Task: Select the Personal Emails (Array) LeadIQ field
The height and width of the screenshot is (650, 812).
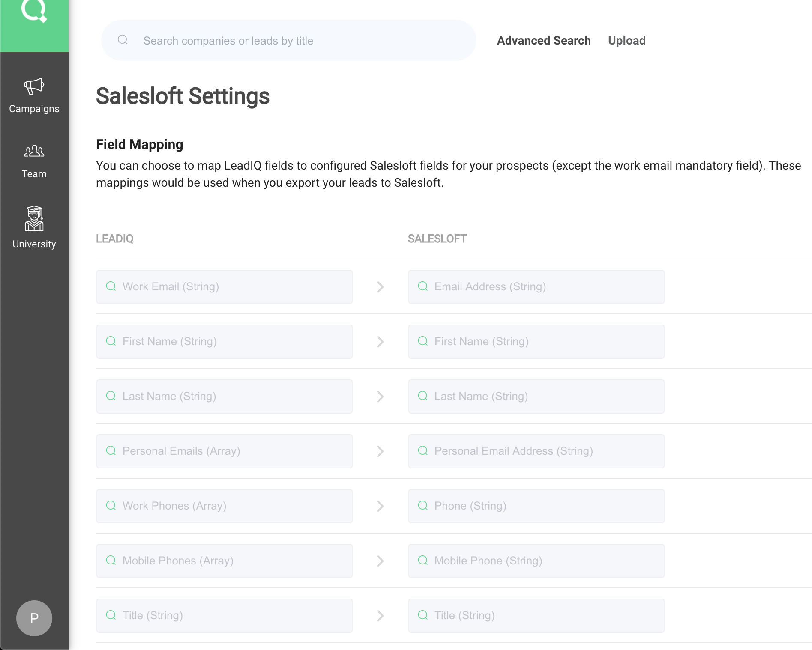Action: click(x=224, y=451)
